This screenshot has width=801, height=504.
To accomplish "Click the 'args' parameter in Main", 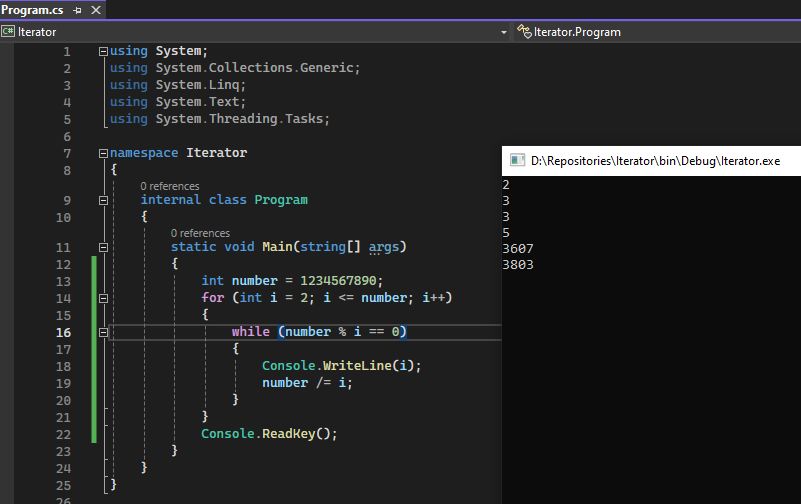I will click(384, 247).
